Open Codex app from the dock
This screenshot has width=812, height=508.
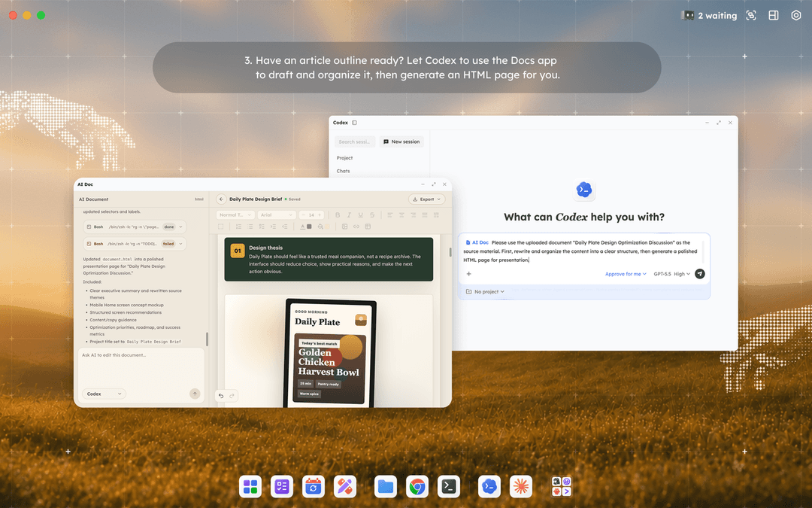click(x=489, y=487)
